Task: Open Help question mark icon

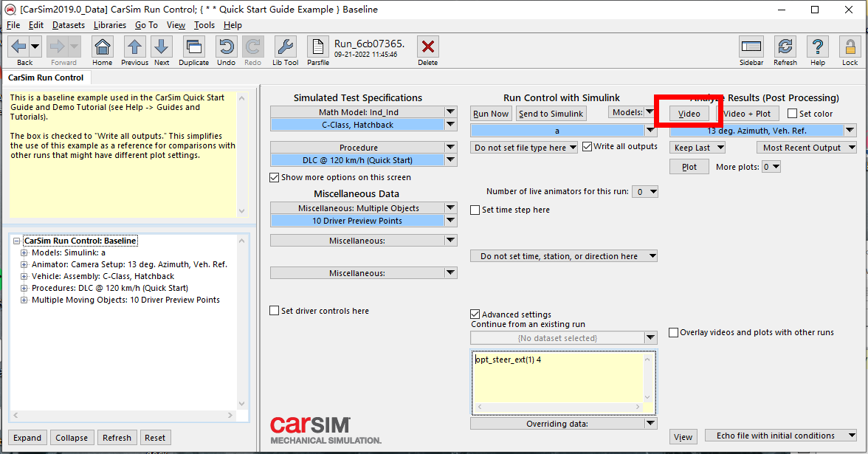Action: tap(818, 47)
